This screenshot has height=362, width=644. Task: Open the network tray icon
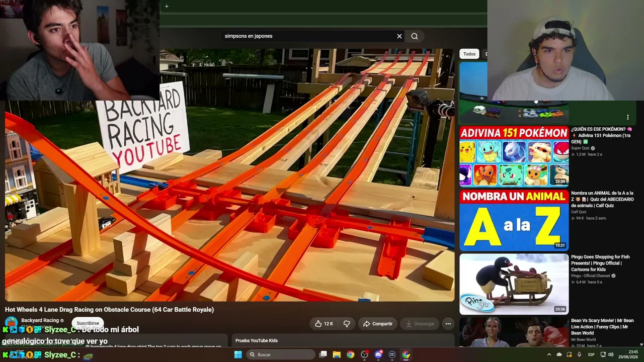click(x=603, y=354)
